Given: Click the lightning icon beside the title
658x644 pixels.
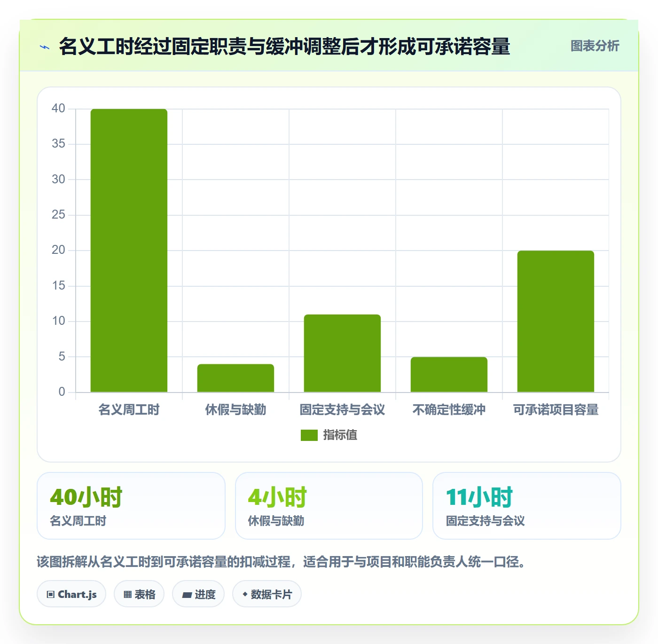Looking at the screenshot, I should 45,47.
